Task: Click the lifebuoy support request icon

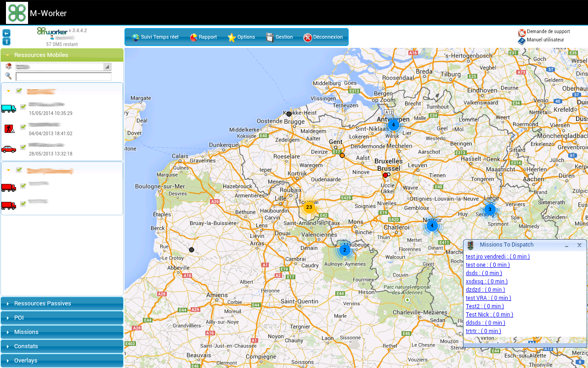Action: click(522, 33)
